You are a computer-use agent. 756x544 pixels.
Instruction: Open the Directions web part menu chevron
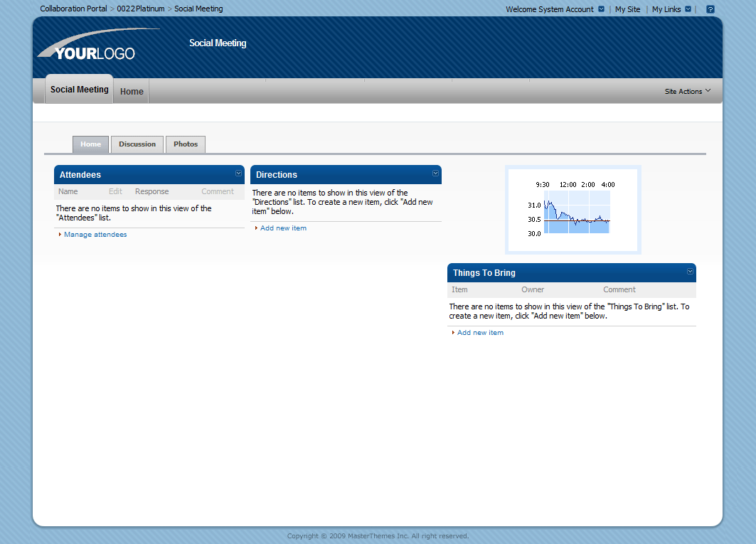pyautogui.click(x=435, y=174)
